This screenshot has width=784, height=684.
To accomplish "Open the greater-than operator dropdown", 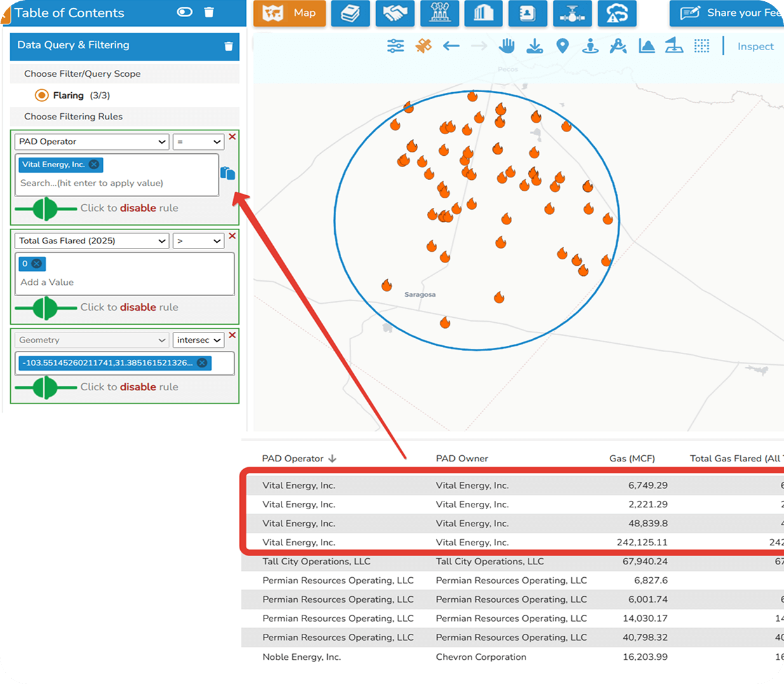I will (198, 241).
